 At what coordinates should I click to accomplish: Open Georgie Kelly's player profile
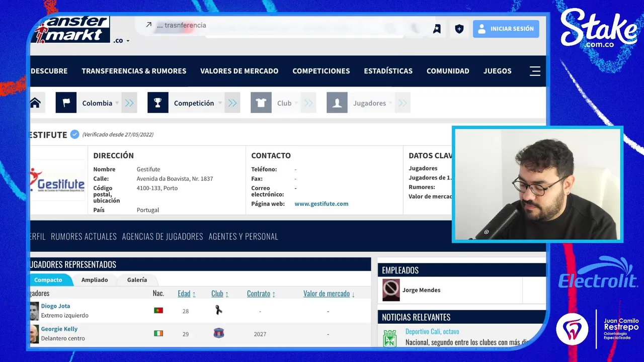[x=59, y=329]
